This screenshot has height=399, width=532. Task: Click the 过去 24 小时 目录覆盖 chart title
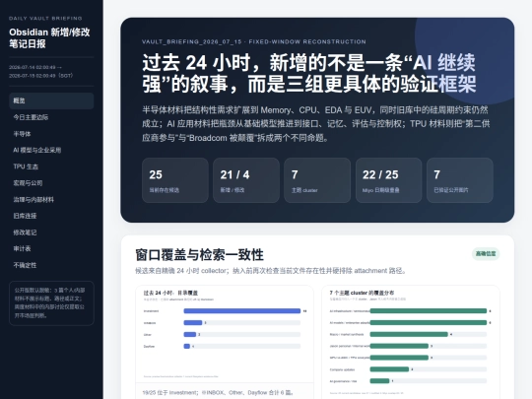click(170, 293)
